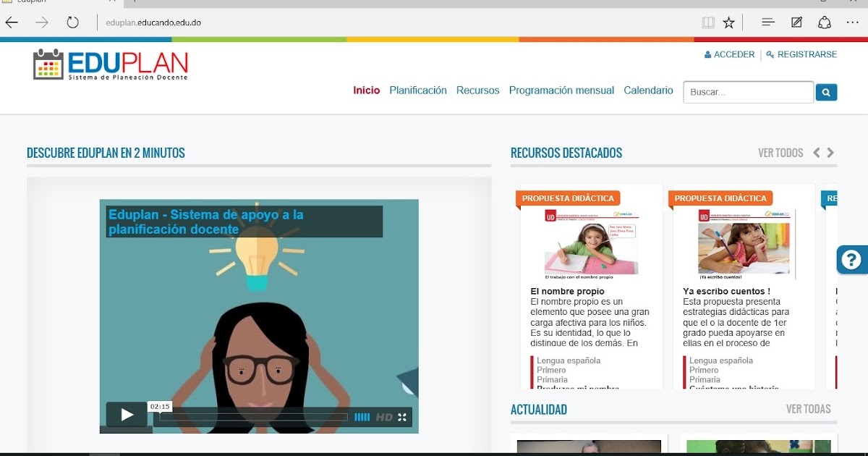Select Planificación in the navigation menu
Screen dimensions: 868x456
point(418,90)
